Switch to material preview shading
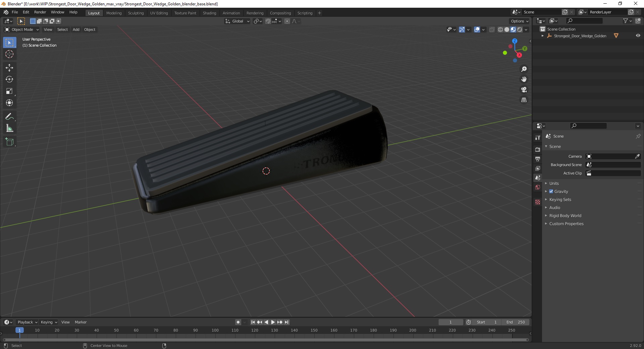The image size is (644, 349). 513,30
